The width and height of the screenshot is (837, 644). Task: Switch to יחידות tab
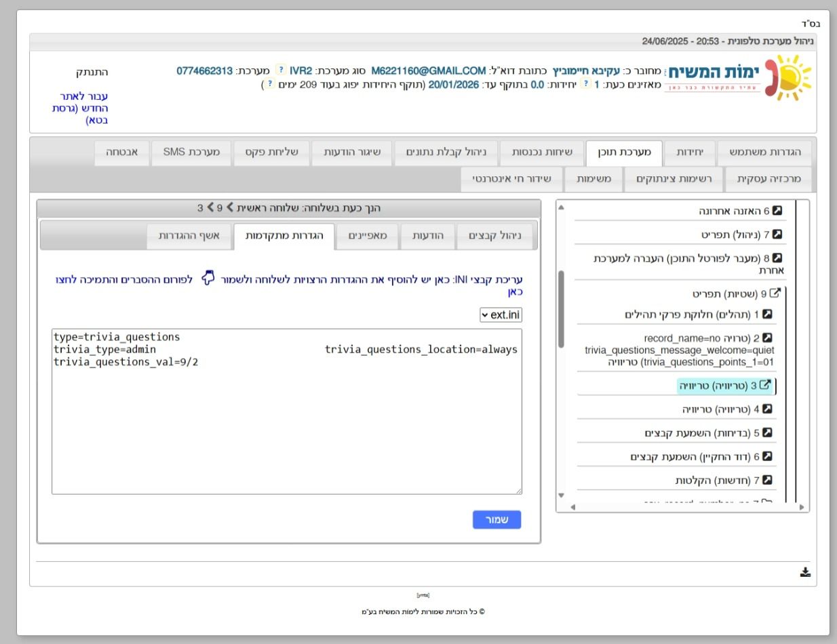pyautogui.click(x=689, y=153)
